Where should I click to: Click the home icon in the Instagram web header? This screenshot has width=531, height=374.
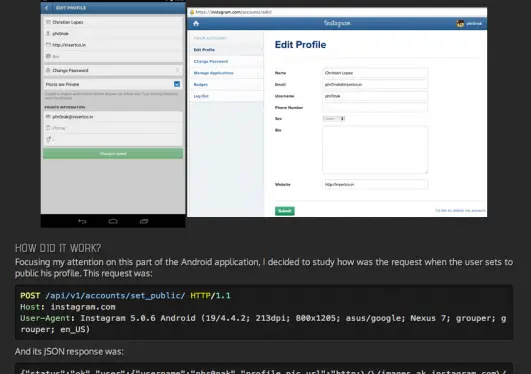click(x=196, y=23)
